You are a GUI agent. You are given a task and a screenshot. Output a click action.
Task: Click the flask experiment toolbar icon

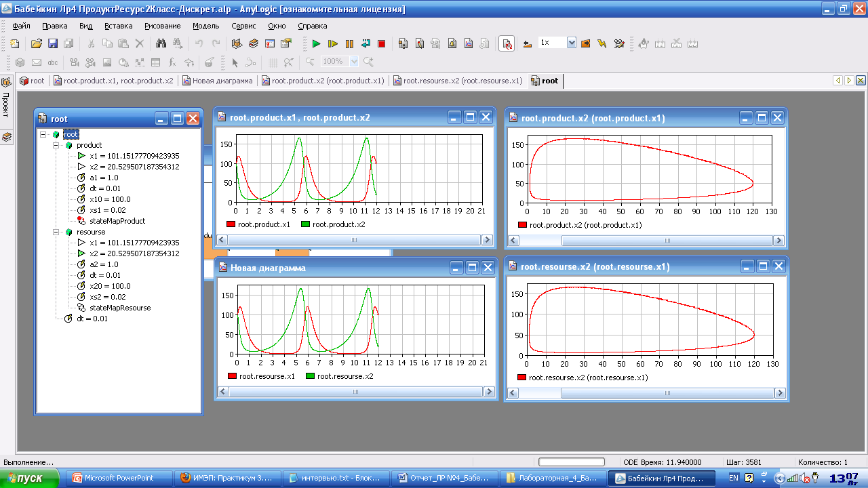pos(209,62)
